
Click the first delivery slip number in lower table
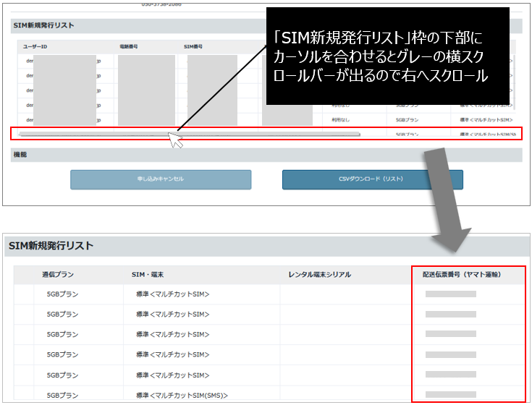pos(450,294)
